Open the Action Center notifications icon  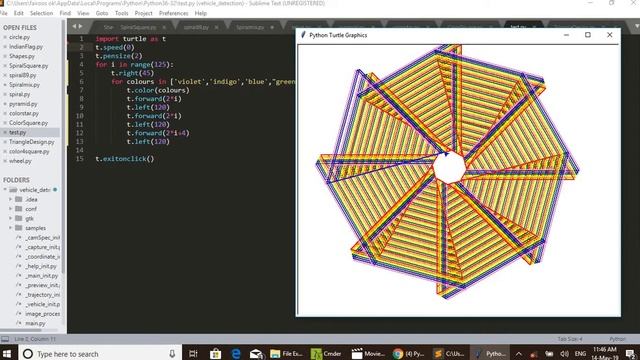tap(631, 353)
